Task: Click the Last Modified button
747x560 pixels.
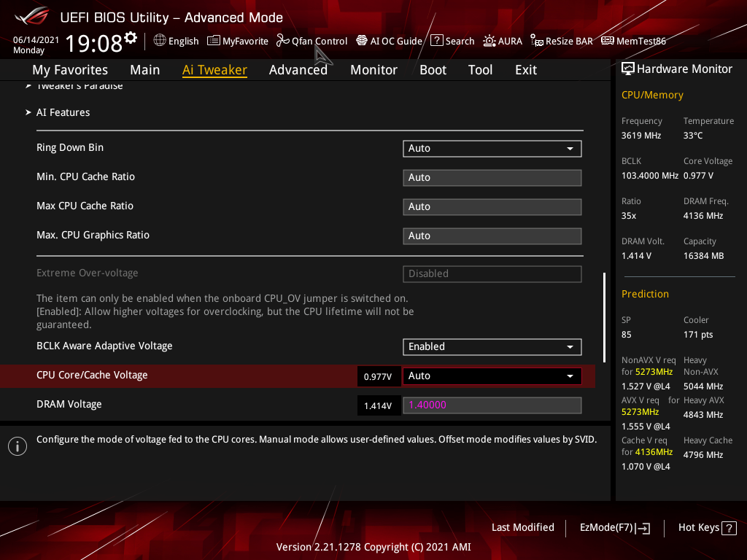Action: [522, 528]
